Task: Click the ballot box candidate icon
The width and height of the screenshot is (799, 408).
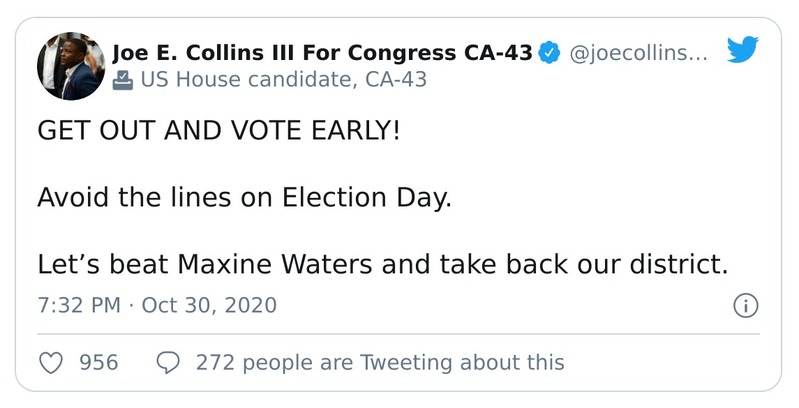Action: click(122, 80)
